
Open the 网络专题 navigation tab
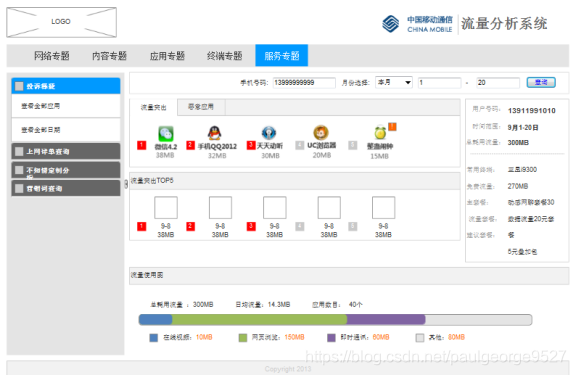click(x=52, y=56)
